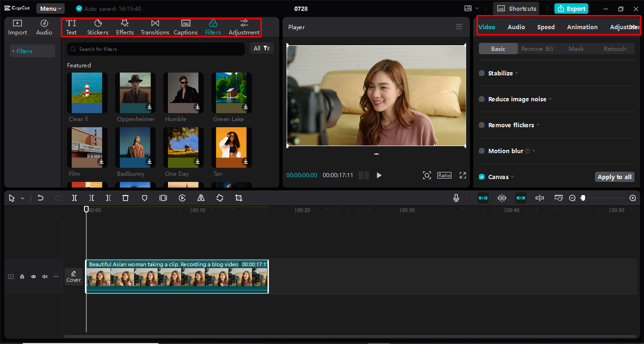The height and width of the screenshot is (344, 644).
Task: Click the Rotate clip icon
Action: click(220, 198)
